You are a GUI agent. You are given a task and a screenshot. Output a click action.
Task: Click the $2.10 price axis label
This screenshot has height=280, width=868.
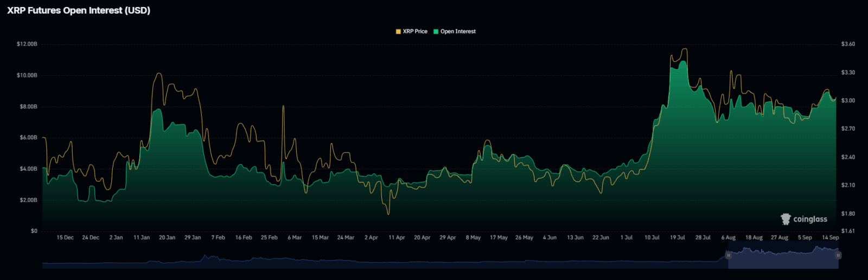click(848, 185)
